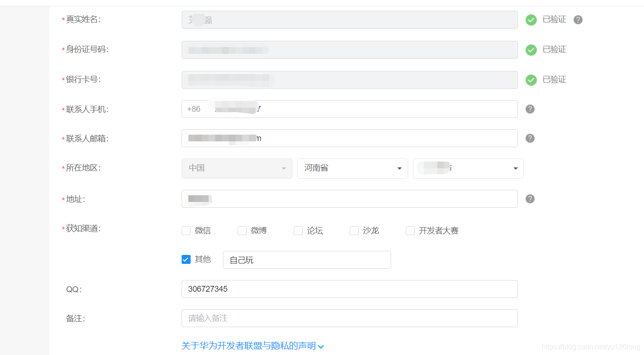
Task: Click green verified checkmark for 银行卡号
Action: [531, 80]
